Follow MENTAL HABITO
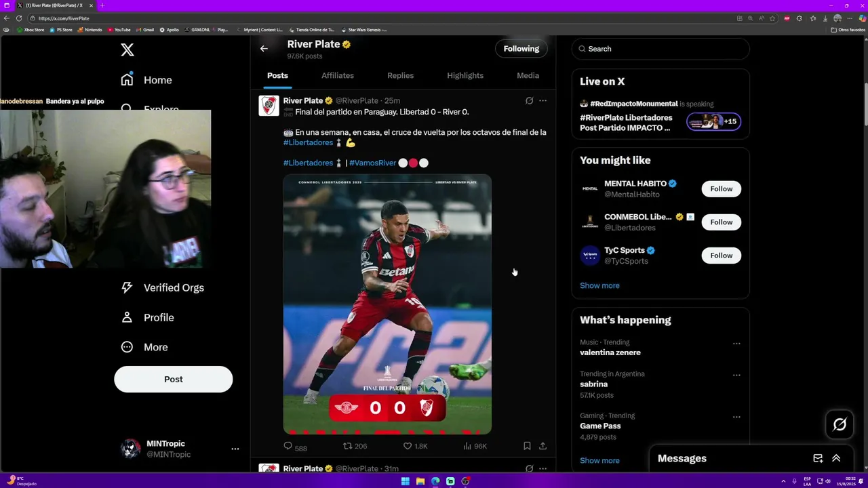 pos(722,189)
